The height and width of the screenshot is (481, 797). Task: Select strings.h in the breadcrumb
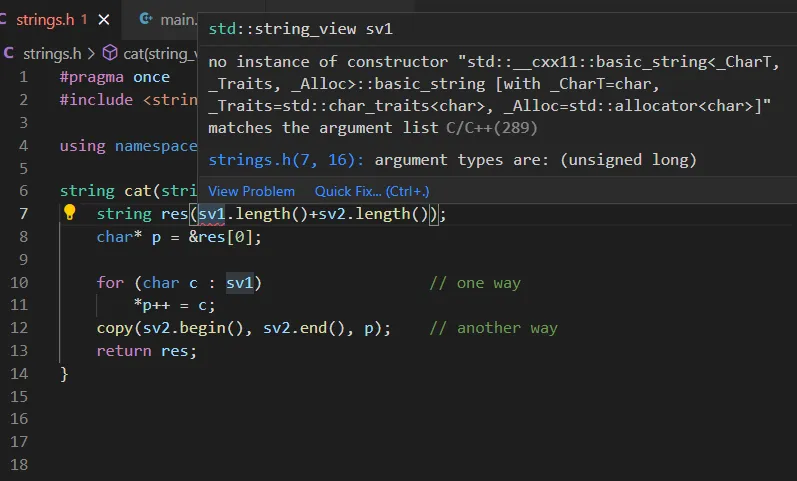[52, 53]
